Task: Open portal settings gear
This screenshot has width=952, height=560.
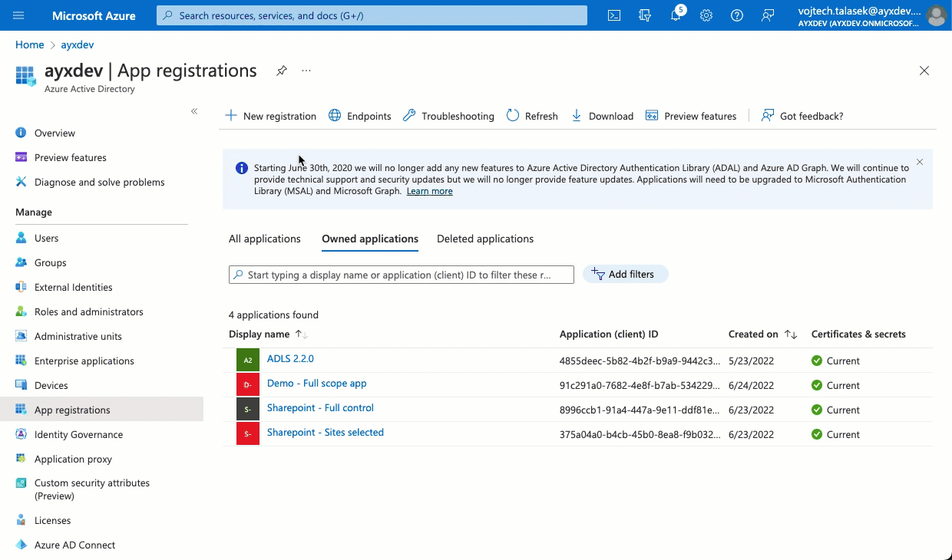Action: (706, 15)
